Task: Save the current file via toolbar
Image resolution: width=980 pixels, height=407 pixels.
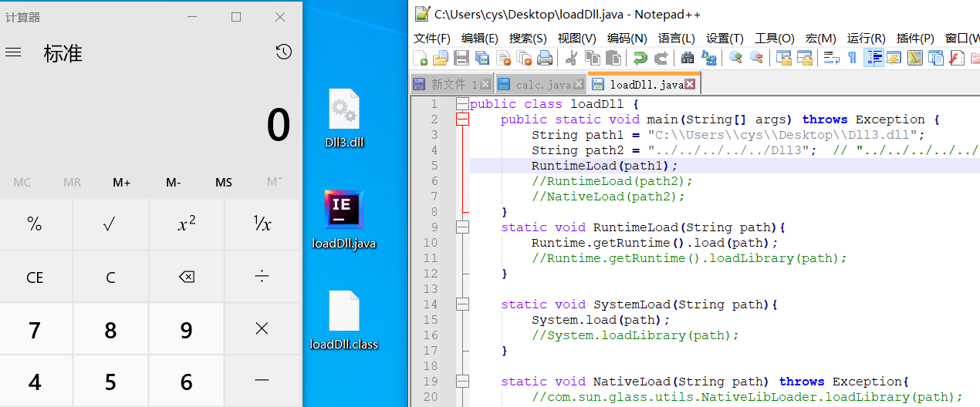Action: point(461,58)
